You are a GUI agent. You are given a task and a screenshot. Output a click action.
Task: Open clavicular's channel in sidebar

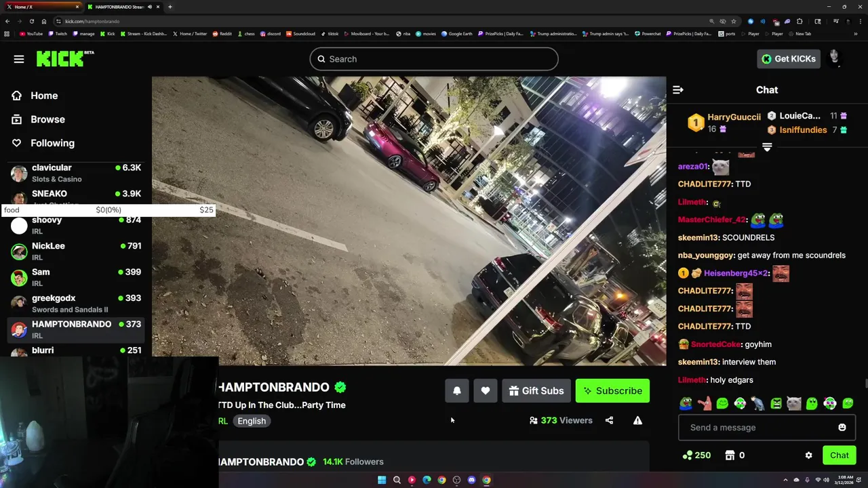click(x=76, y=173)
